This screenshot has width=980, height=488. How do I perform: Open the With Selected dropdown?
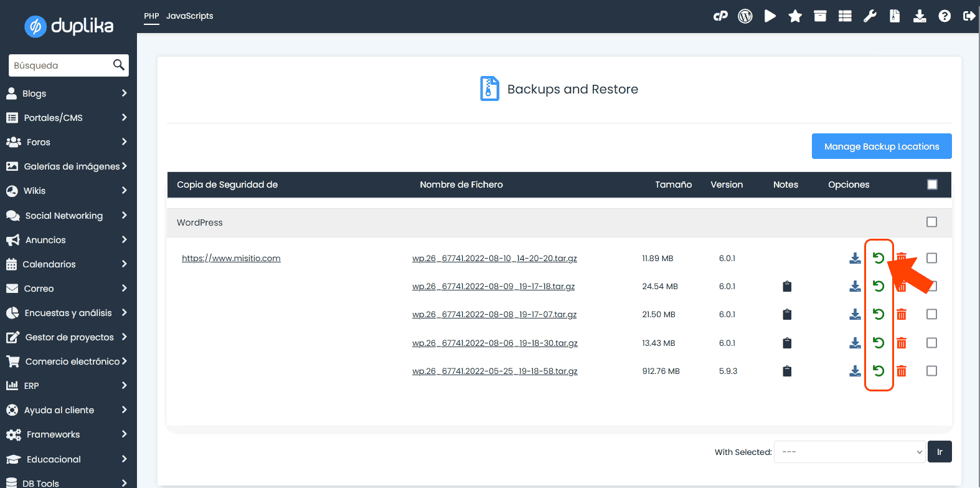(850, 452)
